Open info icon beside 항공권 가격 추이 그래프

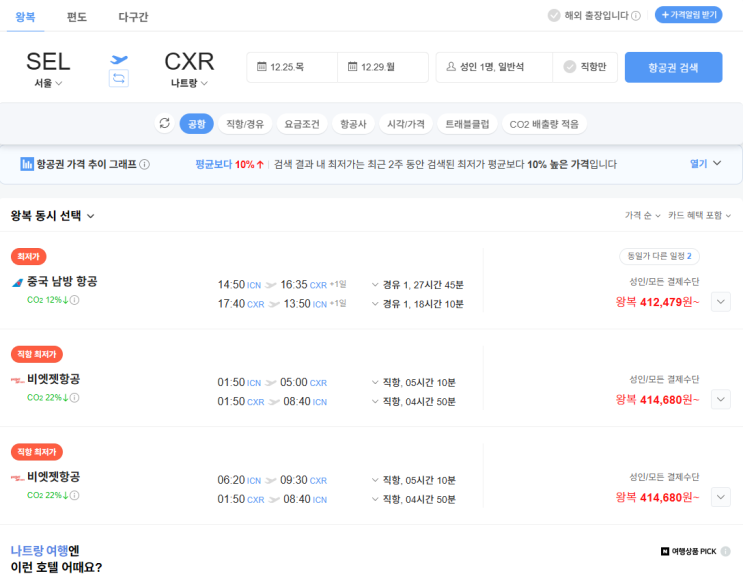[x=145, y=164]
